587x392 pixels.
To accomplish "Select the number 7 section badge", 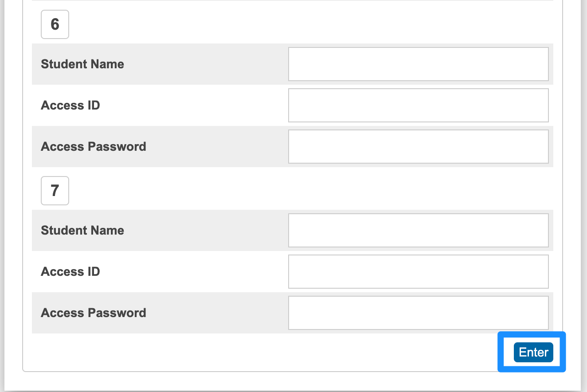I will coord(55,191).
